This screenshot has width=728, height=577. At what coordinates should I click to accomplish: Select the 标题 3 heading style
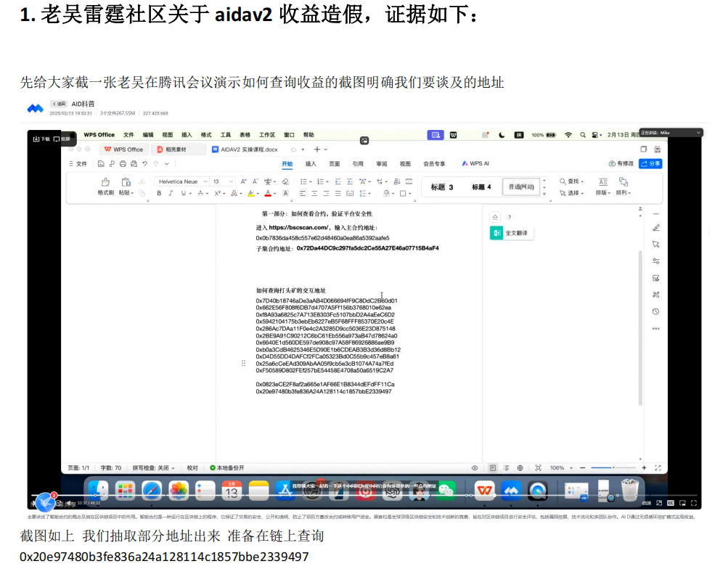(441, 187)
